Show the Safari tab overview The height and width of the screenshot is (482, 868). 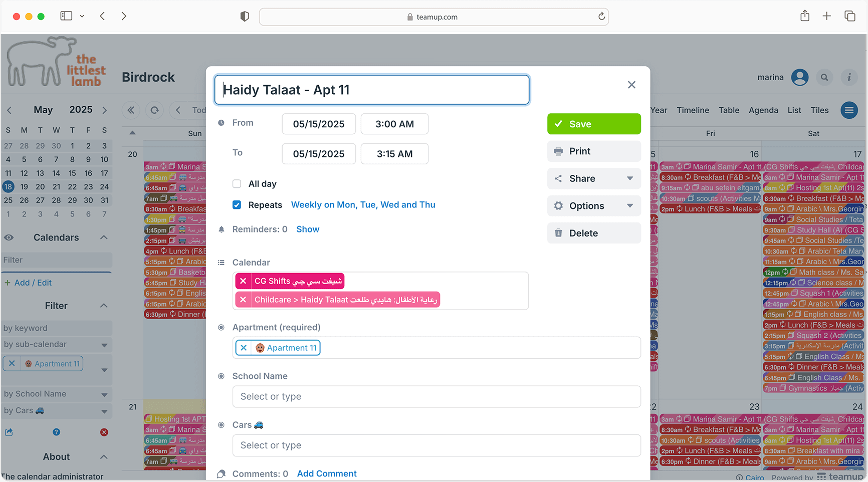click(850, 16)
